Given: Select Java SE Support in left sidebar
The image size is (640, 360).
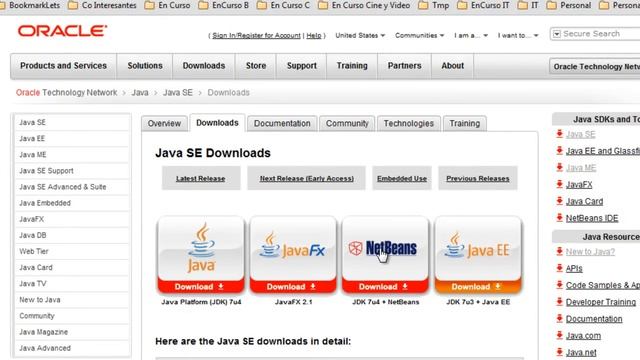Looking at the screenshot, I should (x=72, y=171).
